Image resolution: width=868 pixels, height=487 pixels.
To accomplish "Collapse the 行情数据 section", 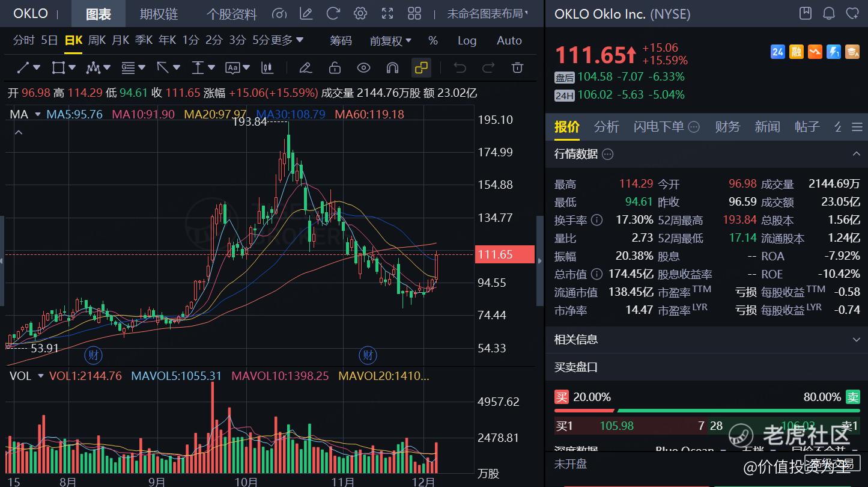I will pos(857,154).
